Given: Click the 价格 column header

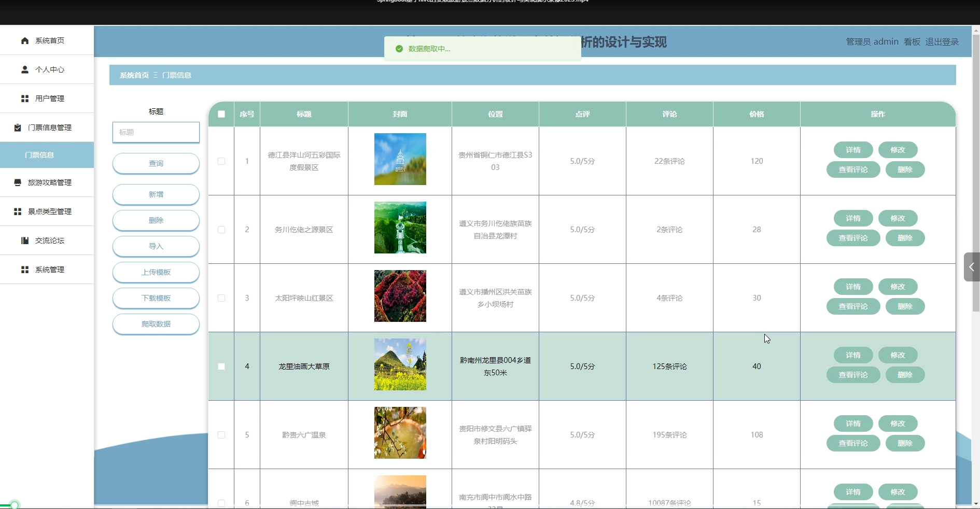Looking at the screenshot, I should [757, 114].
